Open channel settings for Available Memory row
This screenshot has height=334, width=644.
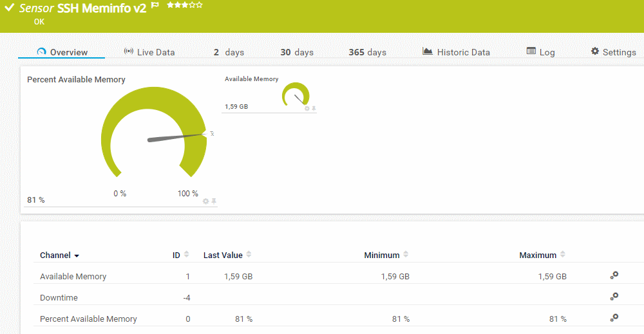(614, 275)
